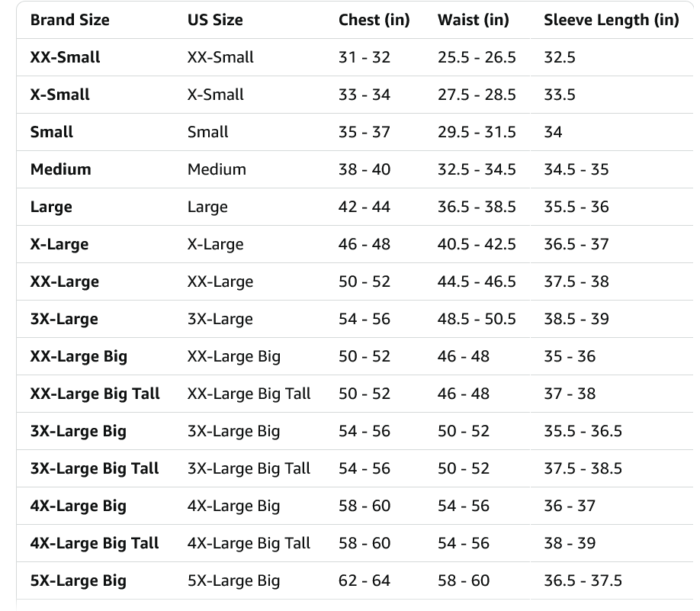Select waist value 40.5 - 42.5
This screenshot has height=611, width=700.
tap(477, 244)
